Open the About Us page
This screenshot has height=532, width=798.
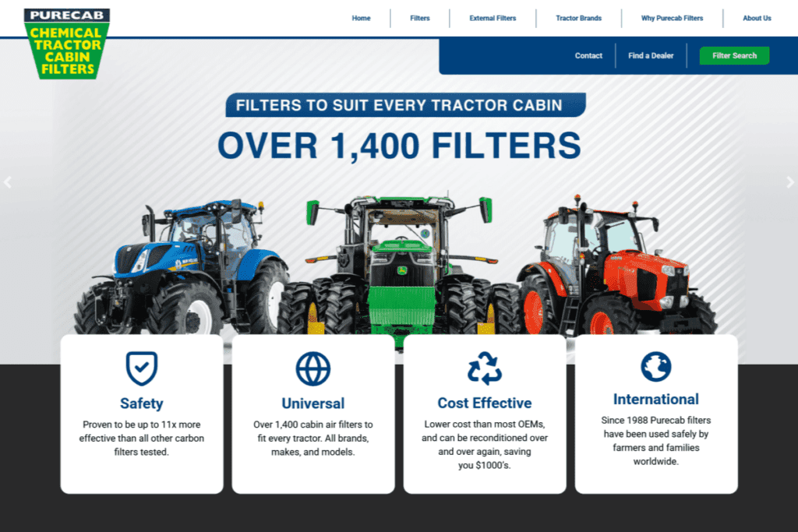(757, 19)
